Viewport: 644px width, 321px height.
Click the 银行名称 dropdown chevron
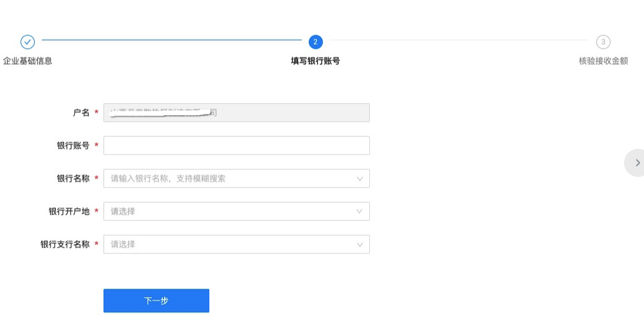pyautogui.click(x=360, y=179)
